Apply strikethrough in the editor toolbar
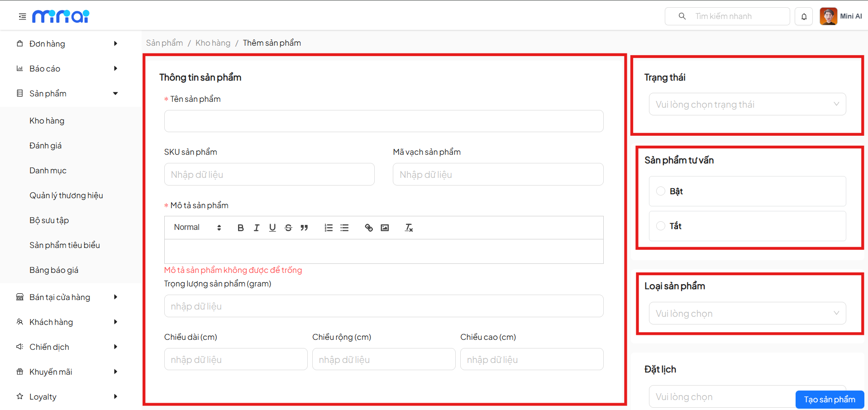Image resolution: width=868 pixels, height=410 pixels. (288, 228)
